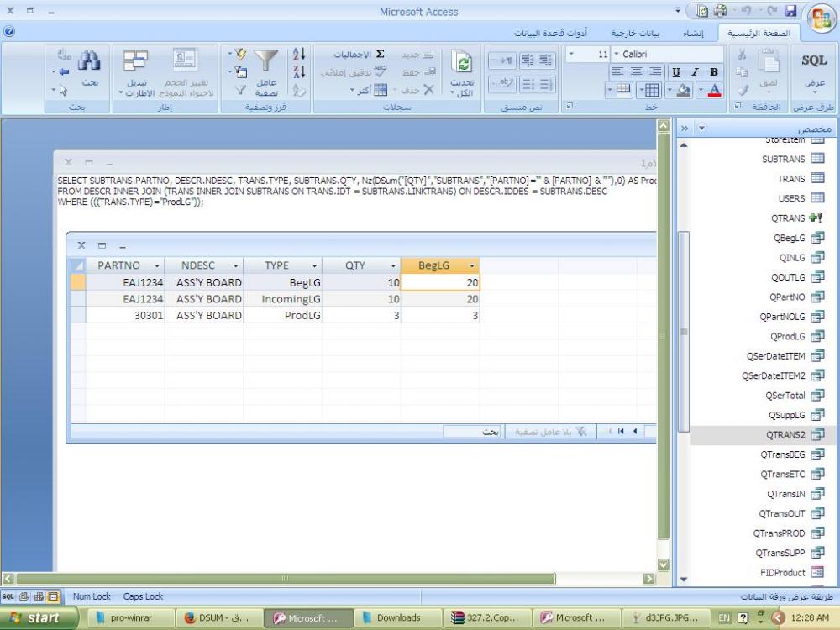This screenshot has width=840, height=630.
Task: Sort descending with the Z-A icon
Action: (299, 71)
